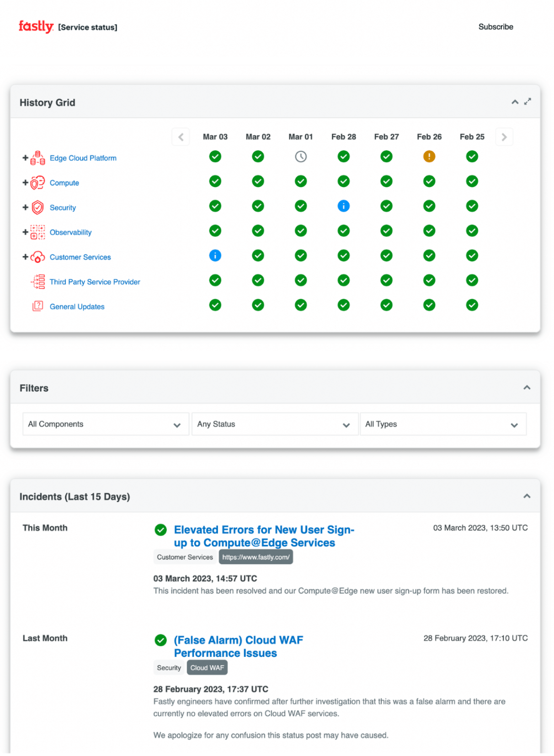Click the 28 February 2023, 17:10 UTC timestamp
The height and width of the screenshot is (756, 554).
(x=475, y=639)
